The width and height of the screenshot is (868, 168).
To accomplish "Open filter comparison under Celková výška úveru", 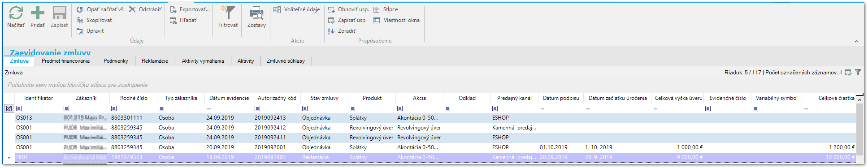I will tap(655, 108).
